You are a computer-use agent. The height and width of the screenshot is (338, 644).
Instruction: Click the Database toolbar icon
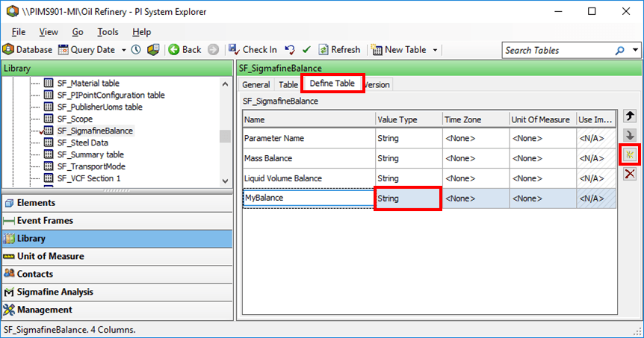(x=8, y=50)
